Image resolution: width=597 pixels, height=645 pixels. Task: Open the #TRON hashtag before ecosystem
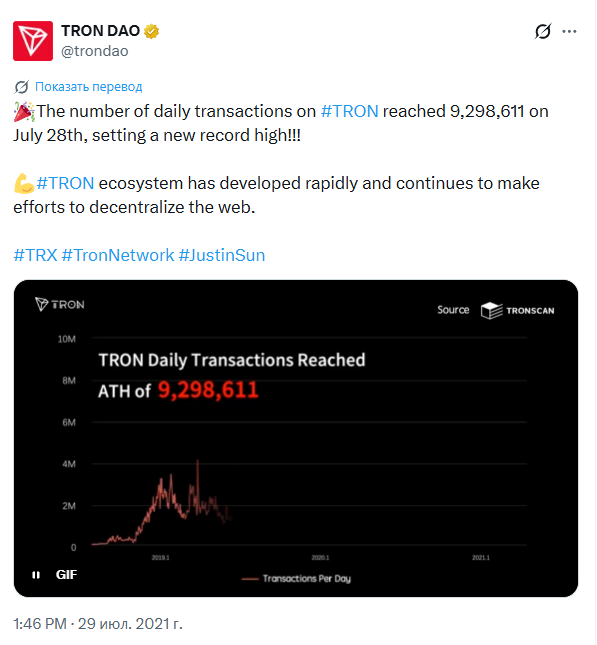65,183
